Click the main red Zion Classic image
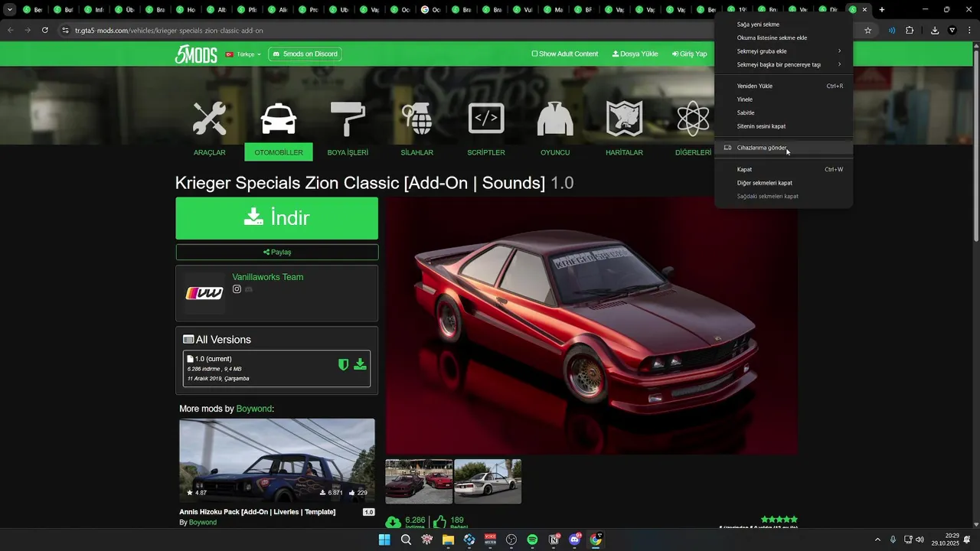The image size is (980, 551). pos(592,326)
